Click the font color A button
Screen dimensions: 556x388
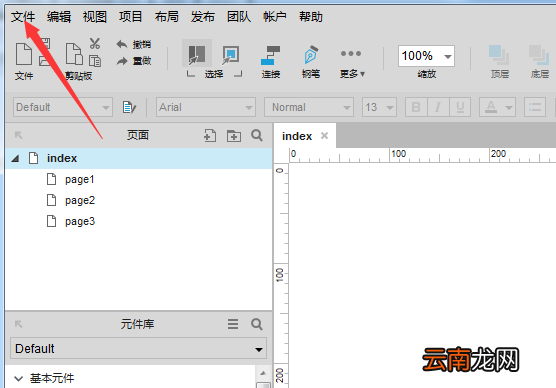(491, 107)
